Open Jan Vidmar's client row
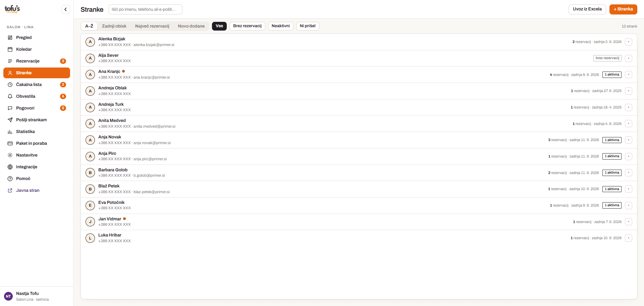Image resolution: width=644 pixels, height=306 pixels. (x=359, y=222)
